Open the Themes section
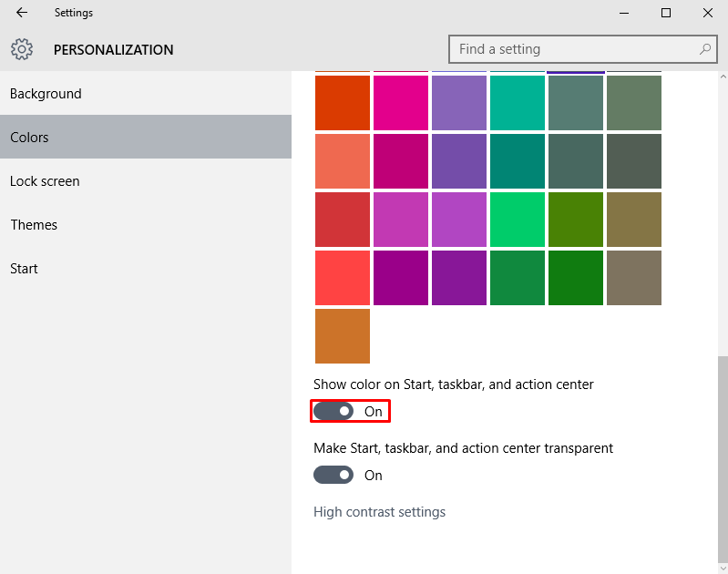 click(146, 224)
